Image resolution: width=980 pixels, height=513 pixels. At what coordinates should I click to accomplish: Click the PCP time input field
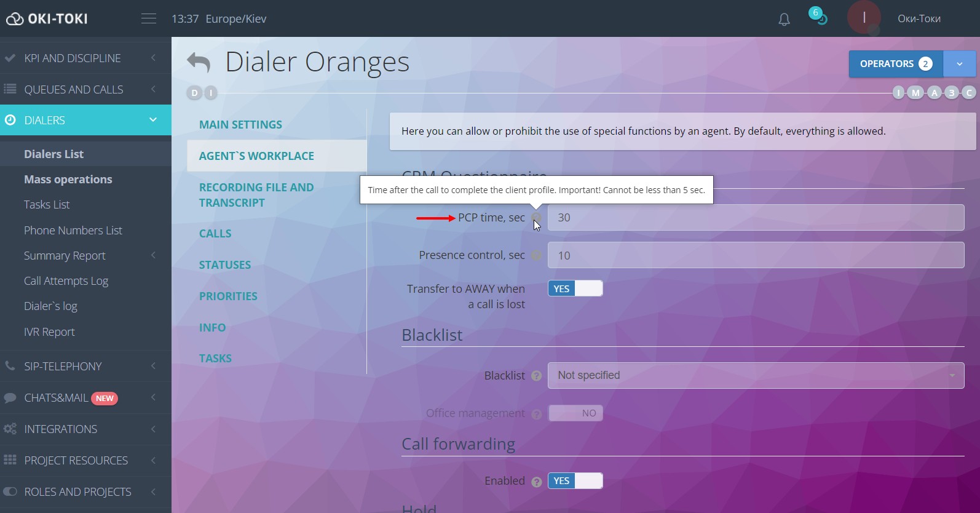point(755,218)
